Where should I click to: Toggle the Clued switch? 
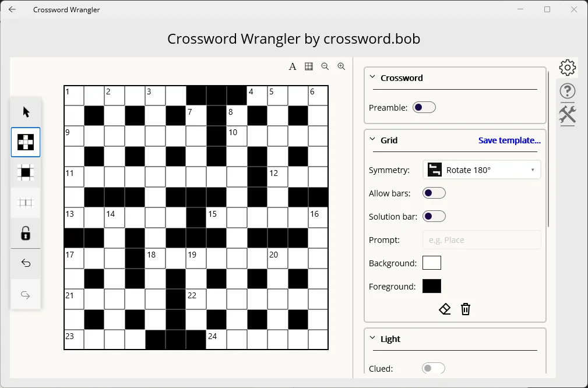point(434,368)
